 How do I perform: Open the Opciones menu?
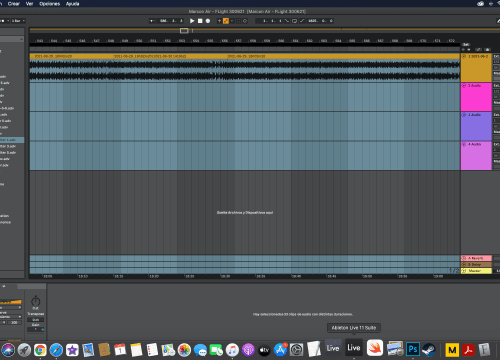point(49,4)
